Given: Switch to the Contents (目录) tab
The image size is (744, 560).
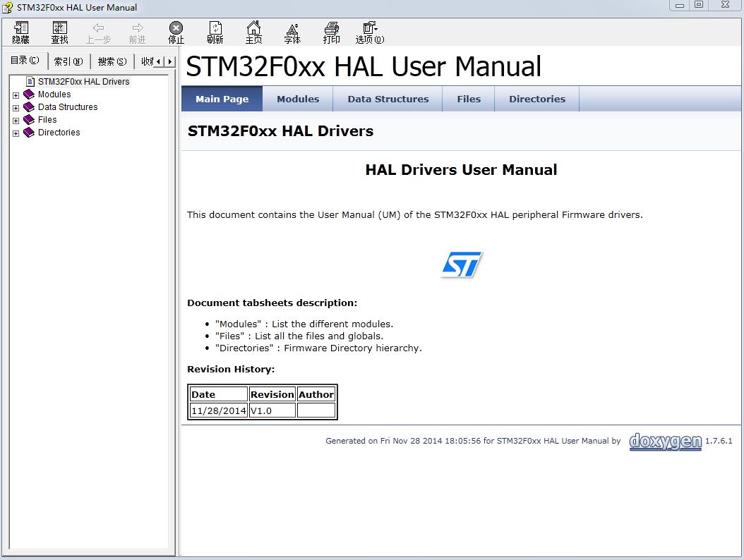Looking at the screenshot, I should 25,61.
